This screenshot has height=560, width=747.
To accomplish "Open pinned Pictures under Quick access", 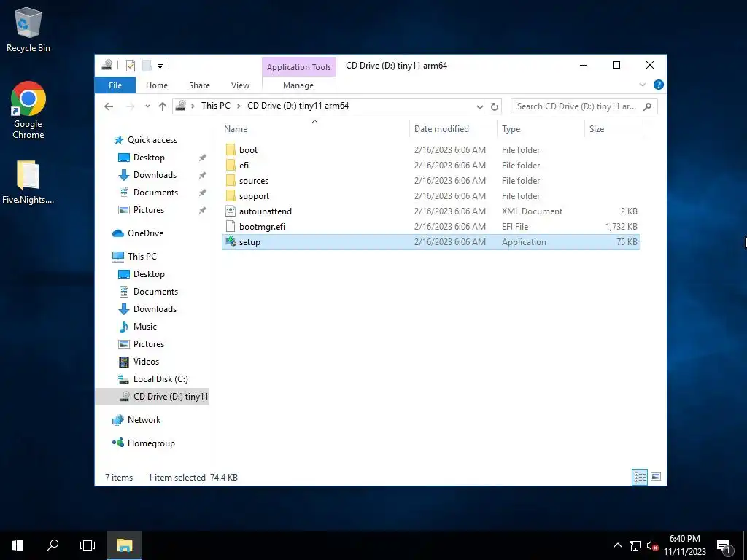I will 148,210.
